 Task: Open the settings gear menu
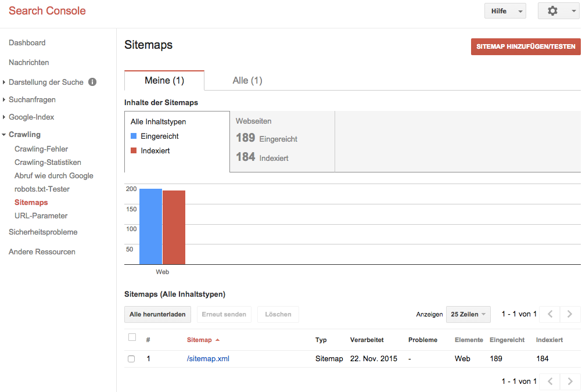click(552, 10)
